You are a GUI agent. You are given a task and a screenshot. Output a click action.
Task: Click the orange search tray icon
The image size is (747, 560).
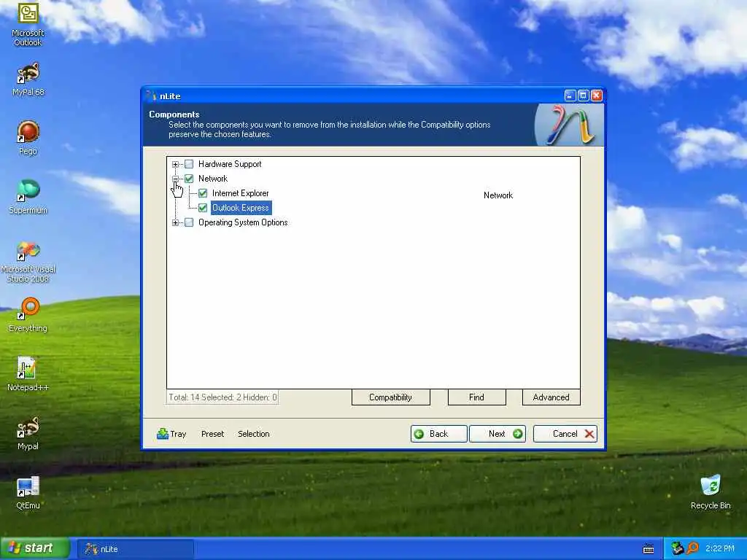692,548
